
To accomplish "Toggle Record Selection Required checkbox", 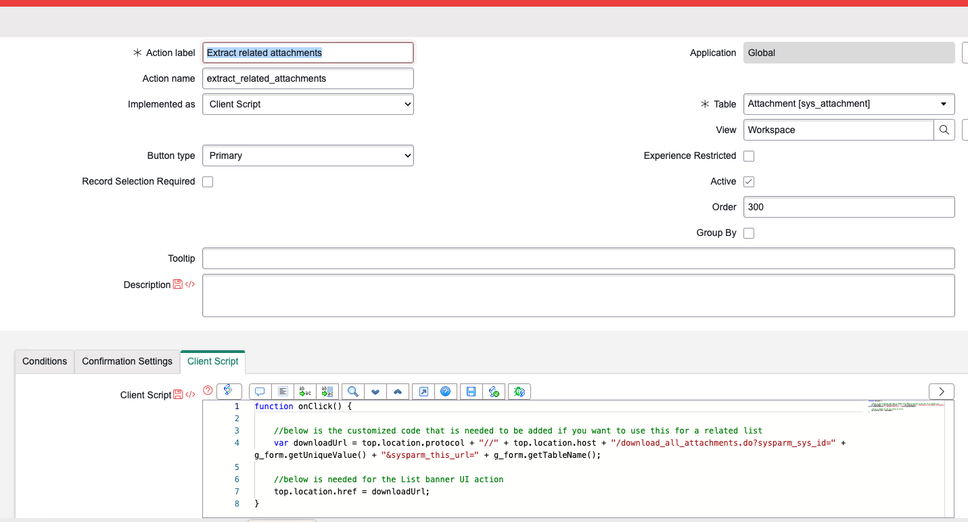I will 208,181.
